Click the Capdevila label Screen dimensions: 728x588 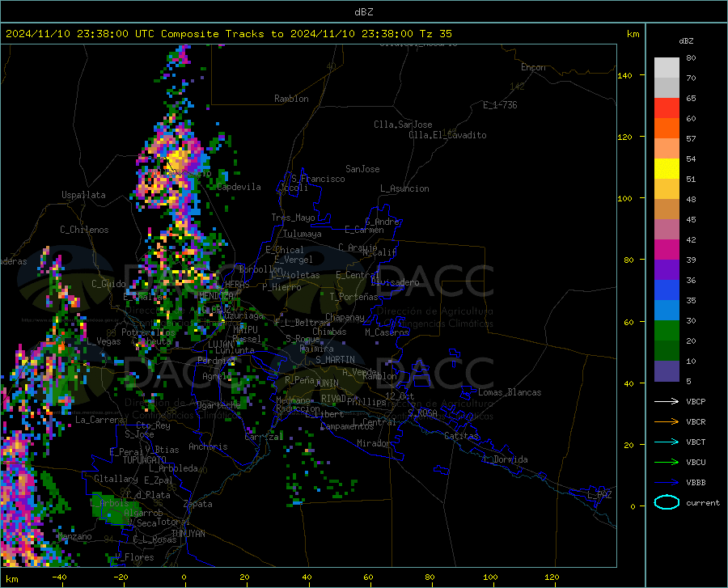[x=239, y=187]
